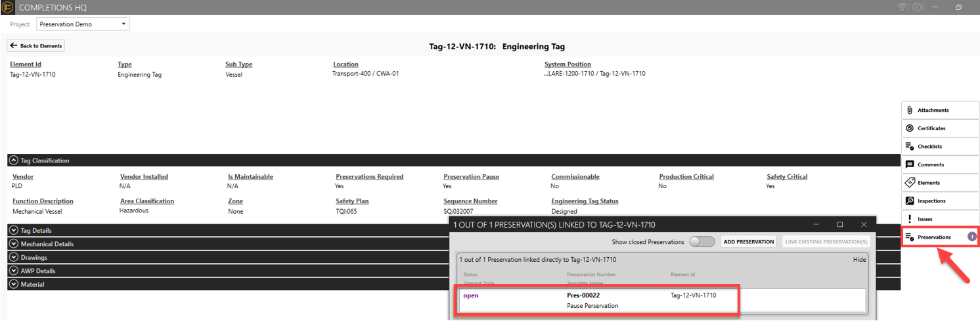Image resolution: width=980 pixels, height=321 pixels.
Task: Maximize the preservations popup window
Action: [840, 224]
